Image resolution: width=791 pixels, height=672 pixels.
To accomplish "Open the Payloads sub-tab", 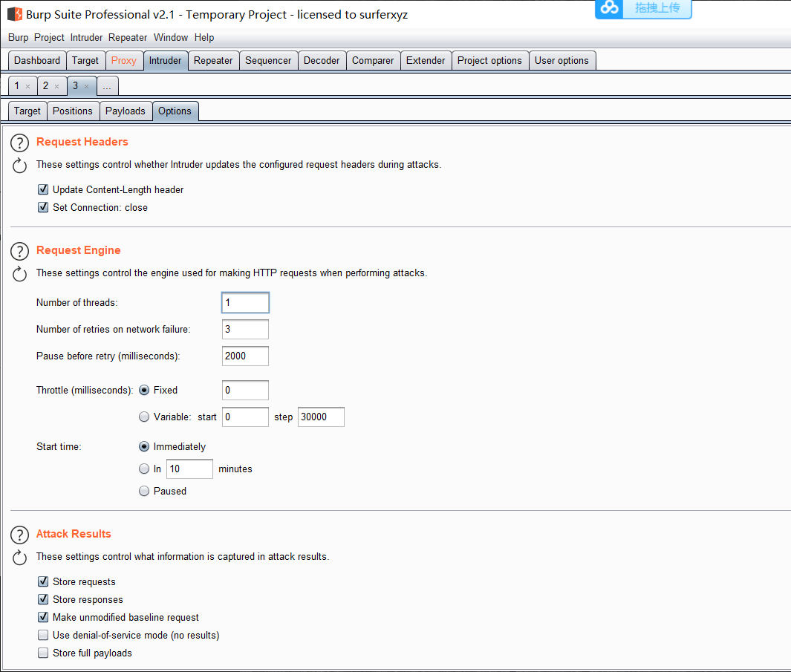I will (126, 111).
